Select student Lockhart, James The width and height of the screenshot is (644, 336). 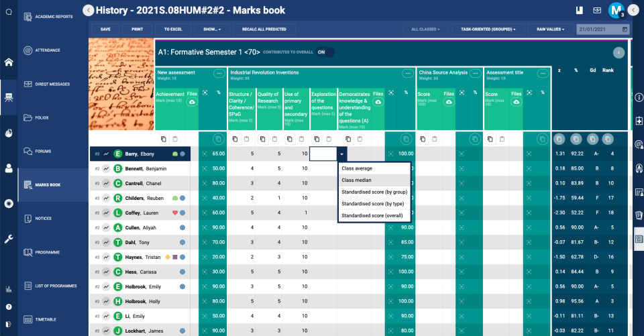[144, 331]
